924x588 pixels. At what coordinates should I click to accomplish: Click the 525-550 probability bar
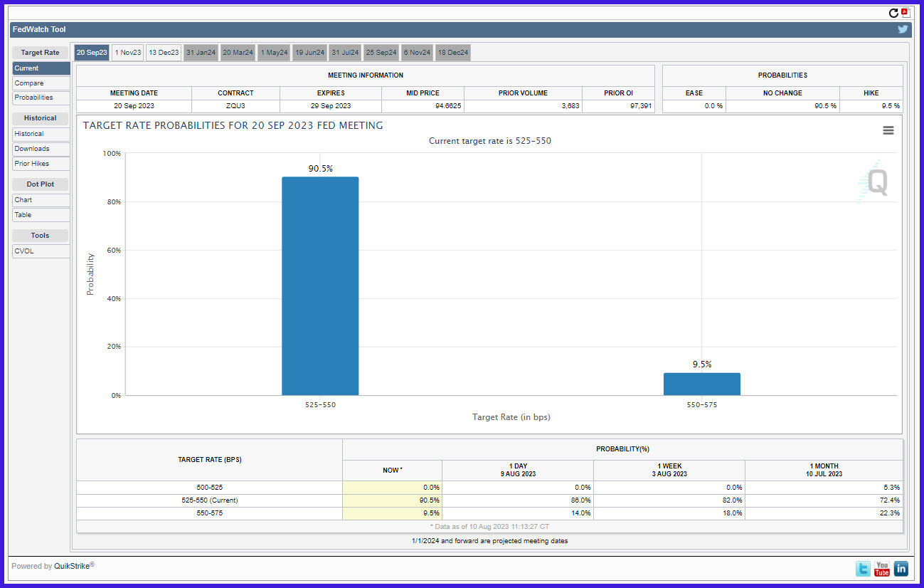pos(320,286)
